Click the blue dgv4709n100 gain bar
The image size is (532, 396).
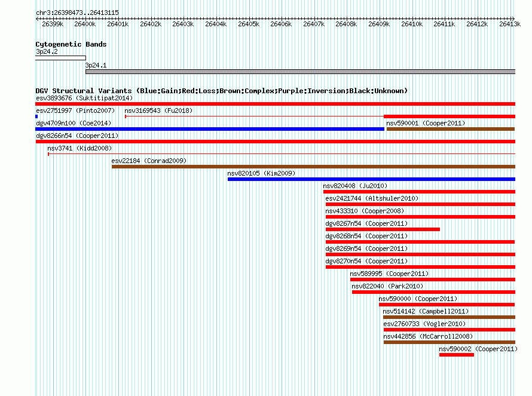point(210,129)
